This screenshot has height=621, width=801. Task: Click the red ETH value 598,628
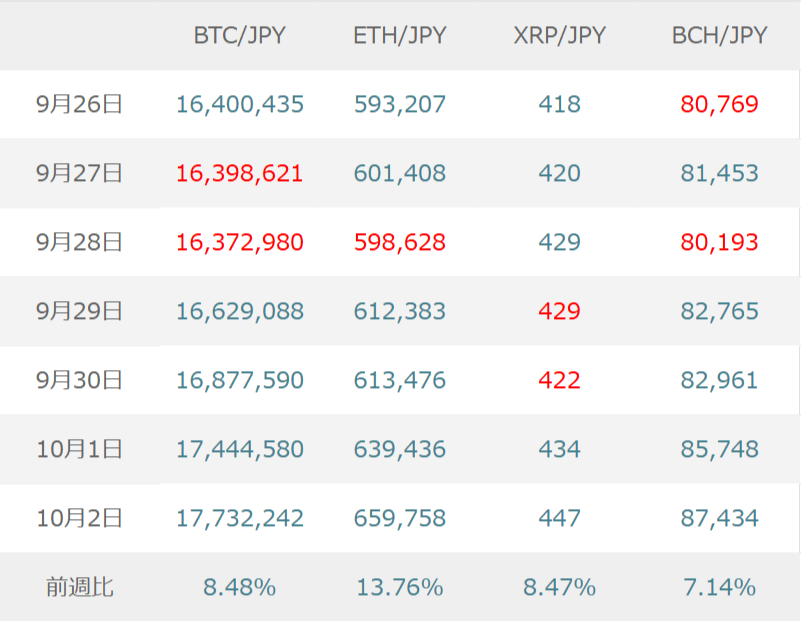tap(399, 242)
